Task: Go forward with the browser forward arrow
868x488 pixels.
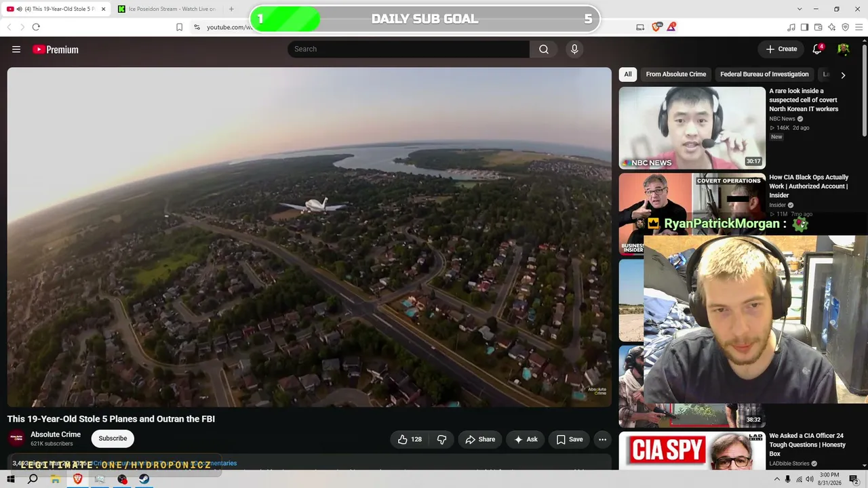Action: pos(22,27)
